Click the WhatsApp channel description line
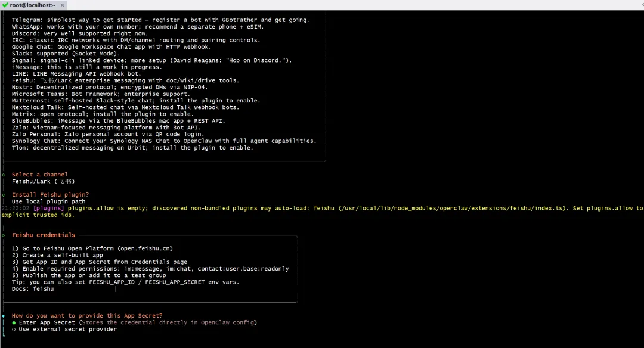 138,27
